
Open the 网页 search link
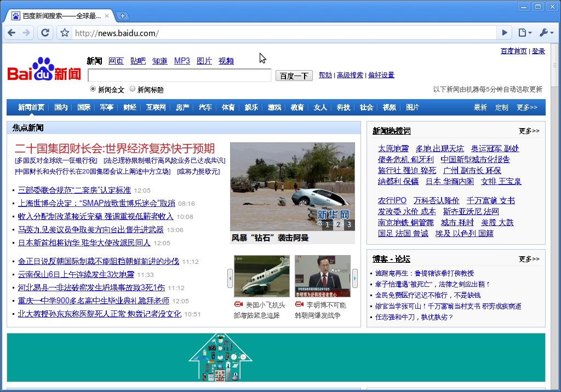(116, 61)
